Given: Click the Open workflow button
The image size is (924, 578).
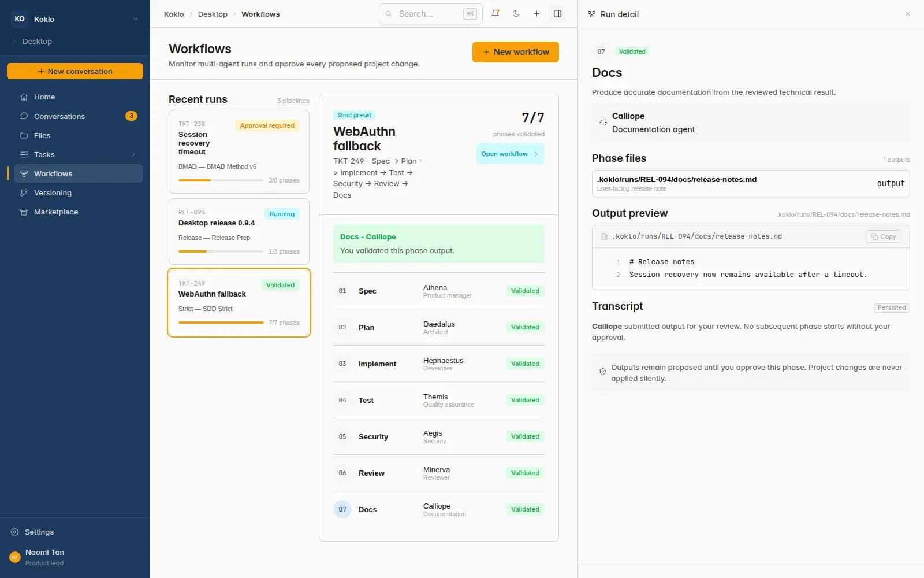Looking at the screenshot, I should point(510,154).
